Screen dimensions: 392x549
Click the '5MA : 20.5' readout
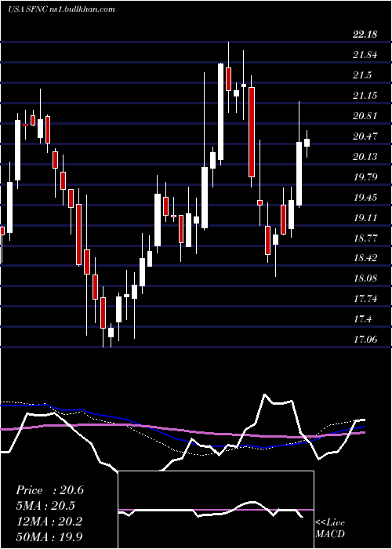click(x=45, y=506)
